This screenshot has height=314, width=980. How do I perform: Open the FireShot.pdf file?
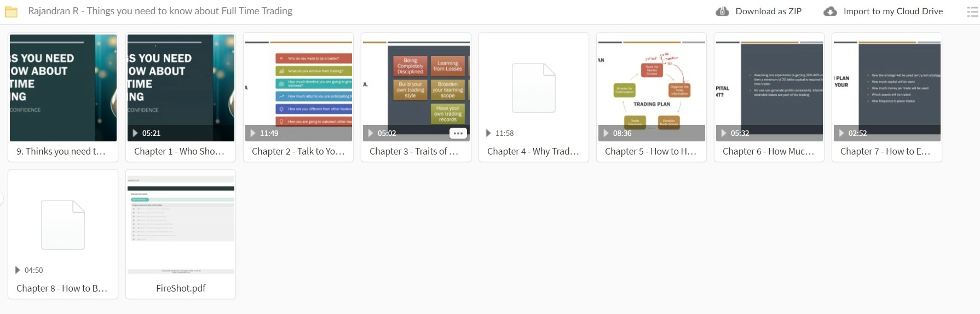181,234
